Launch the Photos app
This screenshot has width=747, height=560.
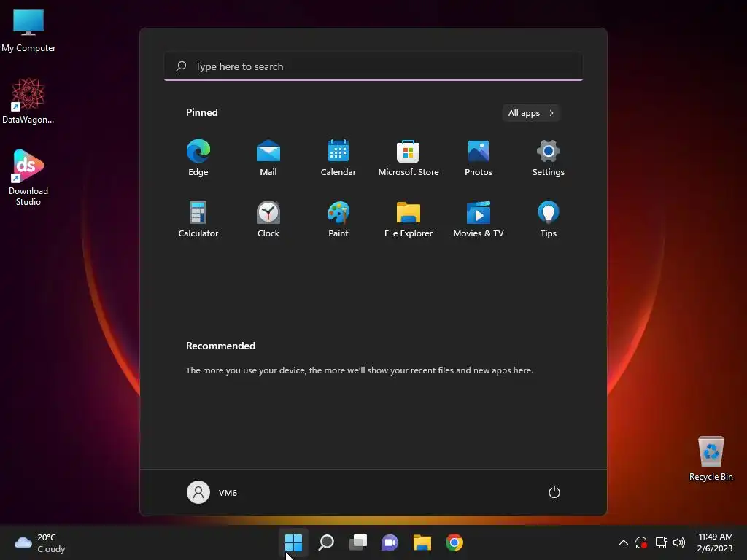(x=479, y=157)
